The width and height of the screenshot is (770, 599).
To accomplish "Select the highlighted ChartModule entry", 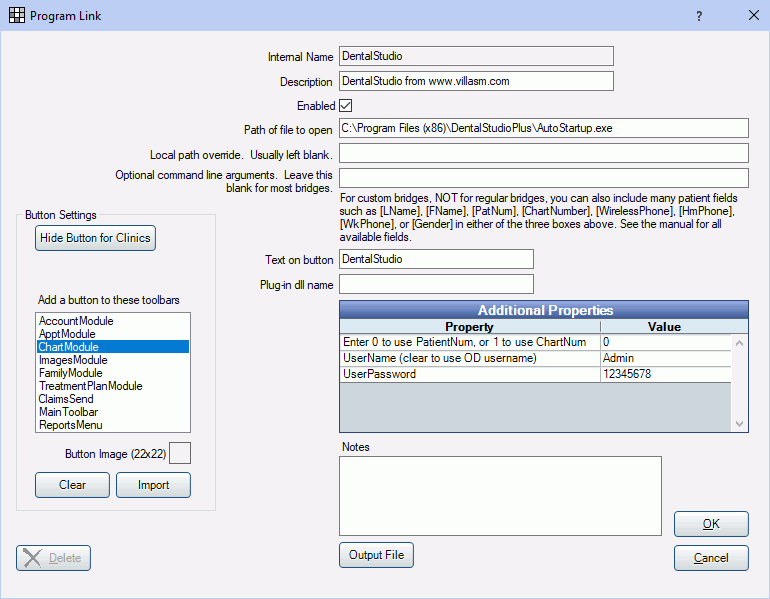I will pos(113,347).
